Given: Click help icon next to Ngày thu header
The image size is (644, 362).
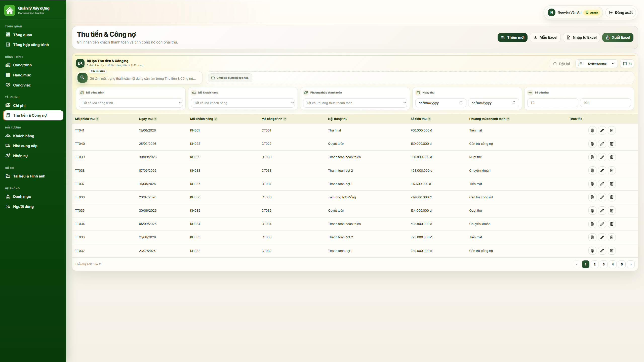Looking at the screenshot, I should pyautogui.click(x=155, y=119).
